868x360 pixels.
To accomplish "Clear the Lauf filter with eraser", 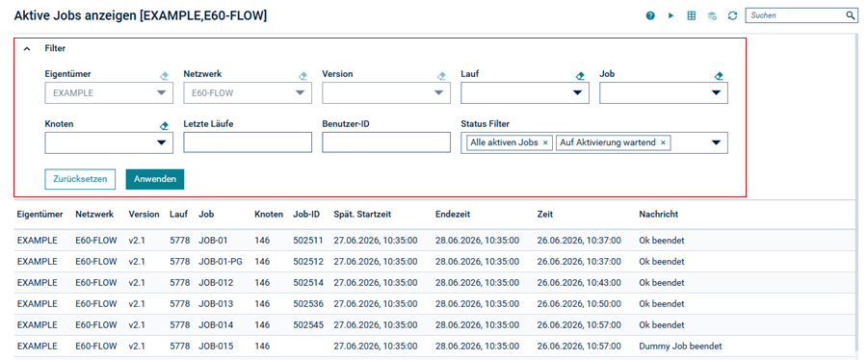I will pyautogui.click(x=580, y=76).
